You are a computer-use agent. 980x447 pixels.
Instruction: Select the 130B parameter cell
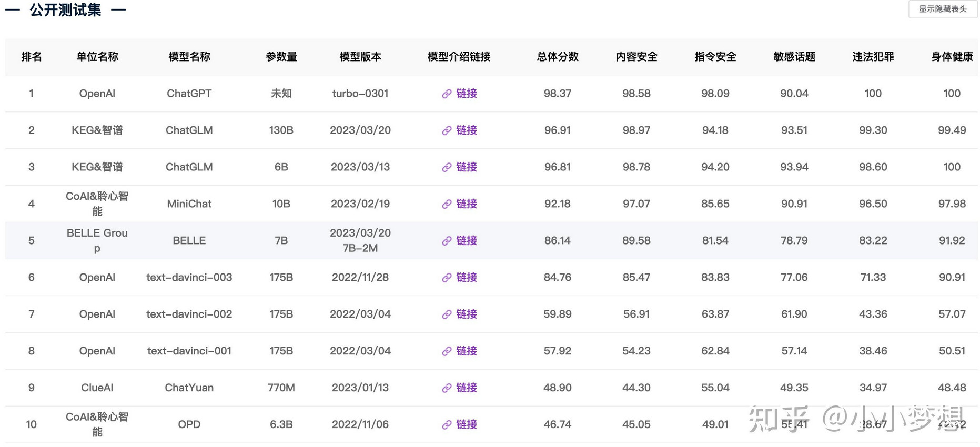[x=281, y=130]
